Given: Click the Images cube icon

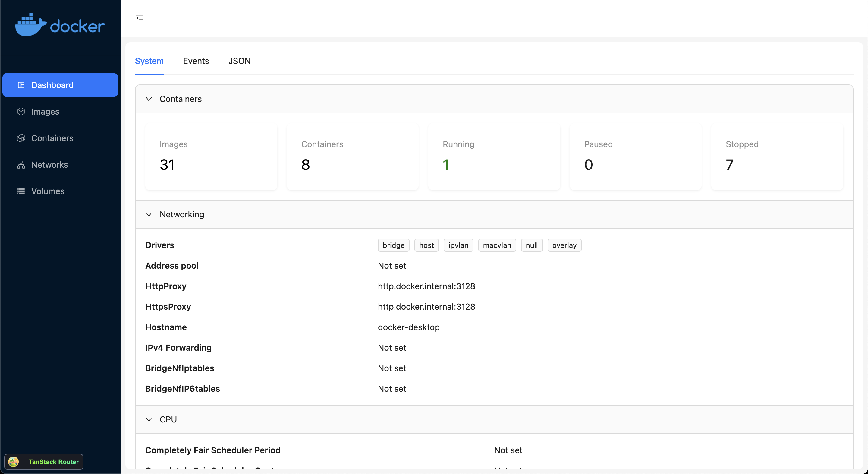Looking at the screenshot, I should click(21, 112).
